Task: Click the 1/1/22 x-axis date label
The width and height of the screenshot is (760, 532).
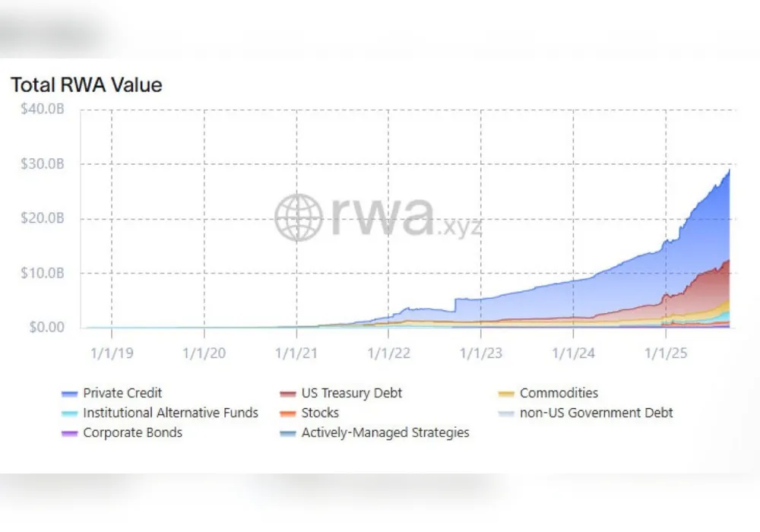Action: point(388,353)
